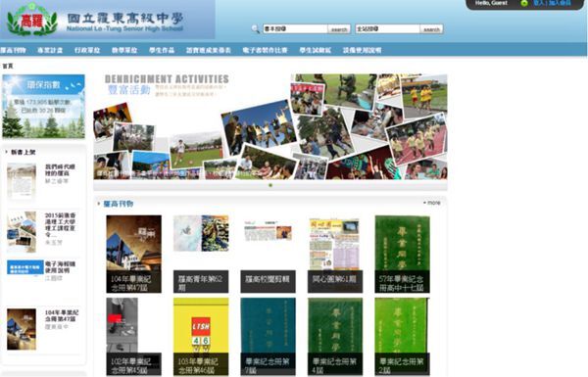This screenshot has height=377, width=588.
Task: Click the 首頁 breadcrumb link
Action: coord(8,66)
